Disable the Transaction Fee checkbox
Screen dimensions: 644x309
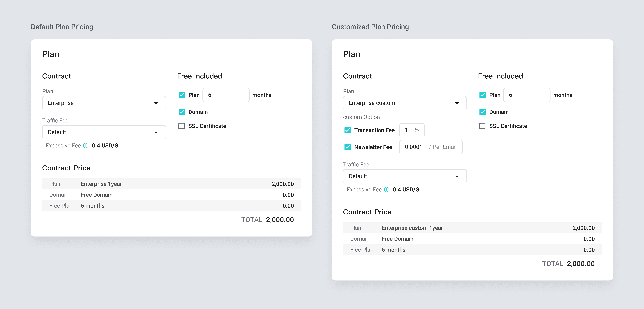tap(347, 130)
